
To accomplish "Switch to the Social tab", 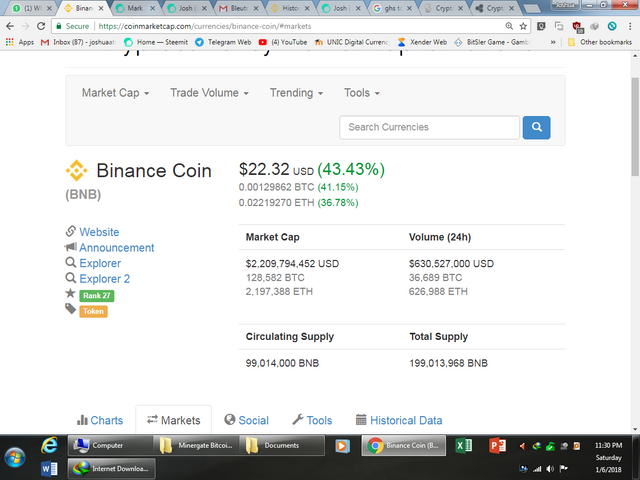I will tap(247, 420).
